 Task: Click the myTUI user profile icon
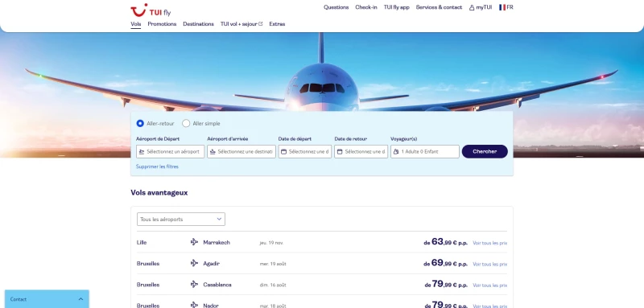click(x=472, y=7)
